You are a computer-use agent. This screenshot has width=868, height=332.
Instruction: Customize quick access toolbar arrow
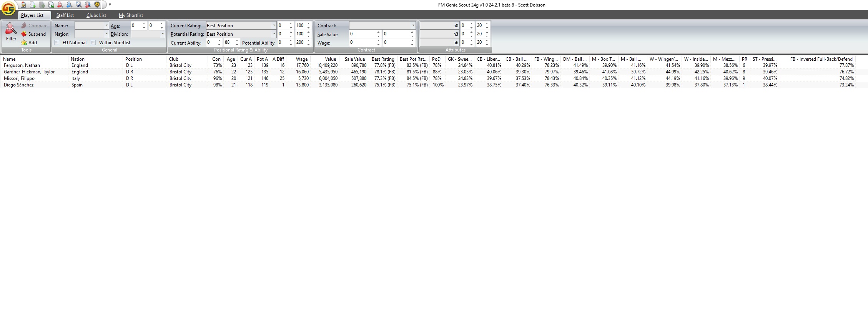tap(110, 5)
